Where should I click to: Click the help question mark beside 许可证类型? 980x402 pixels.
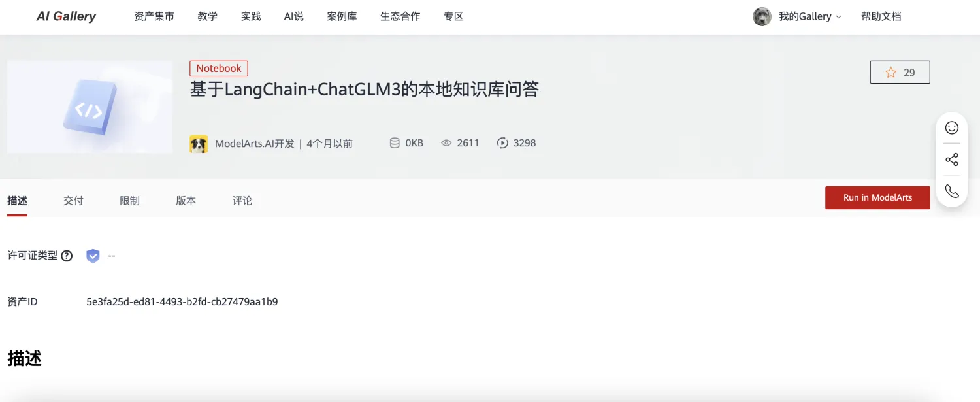[67, 256]
